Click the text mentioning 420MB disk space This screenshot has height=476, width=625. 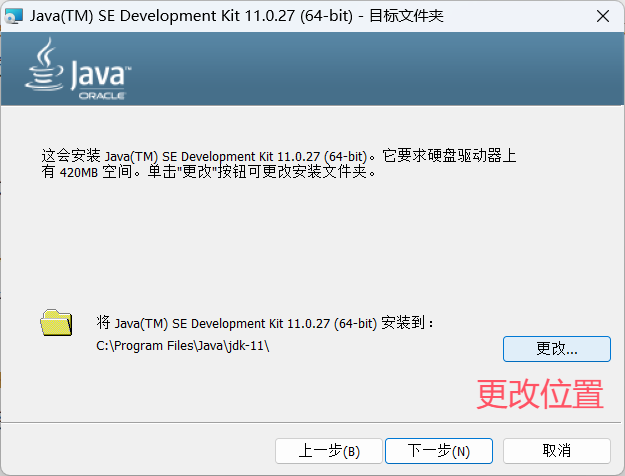279,163
